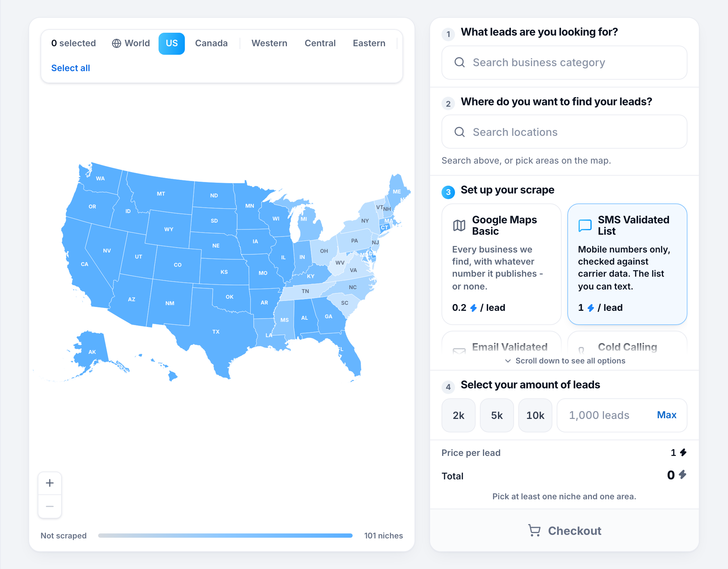
Task: Click the shopping cart icon beside Checkout
Action: (x=534, y=531)
